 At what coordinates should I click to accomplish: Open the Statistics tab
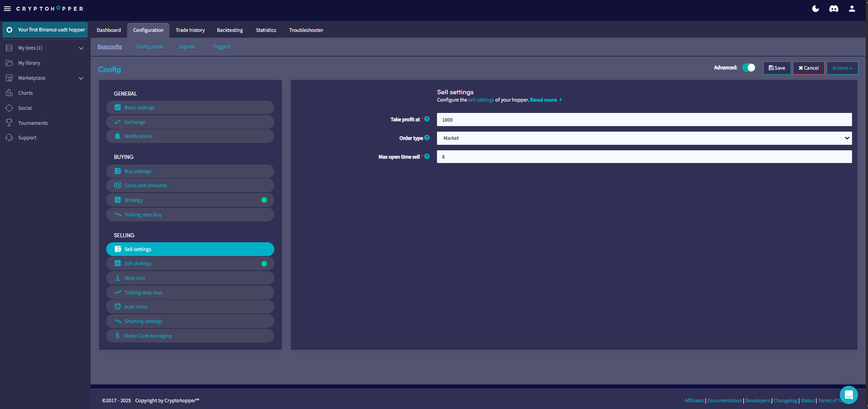click(266, 30)
